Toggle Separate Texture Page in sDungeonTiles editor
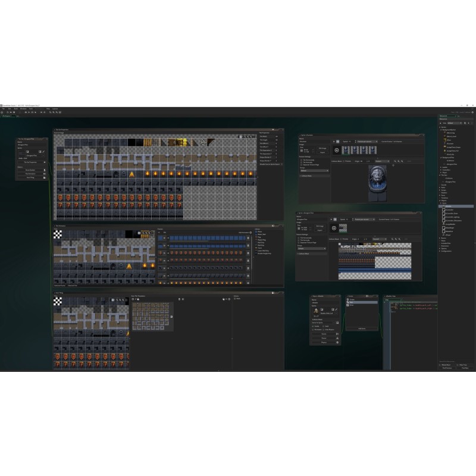The image size is (476, 476). (x=298, y=243)
